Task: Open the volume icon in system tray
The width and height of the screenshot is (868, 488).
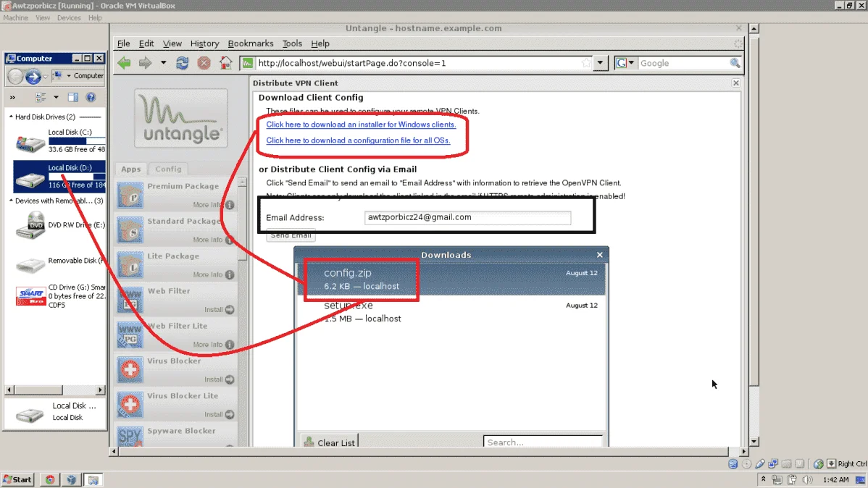Action: [x=808, y=480]
